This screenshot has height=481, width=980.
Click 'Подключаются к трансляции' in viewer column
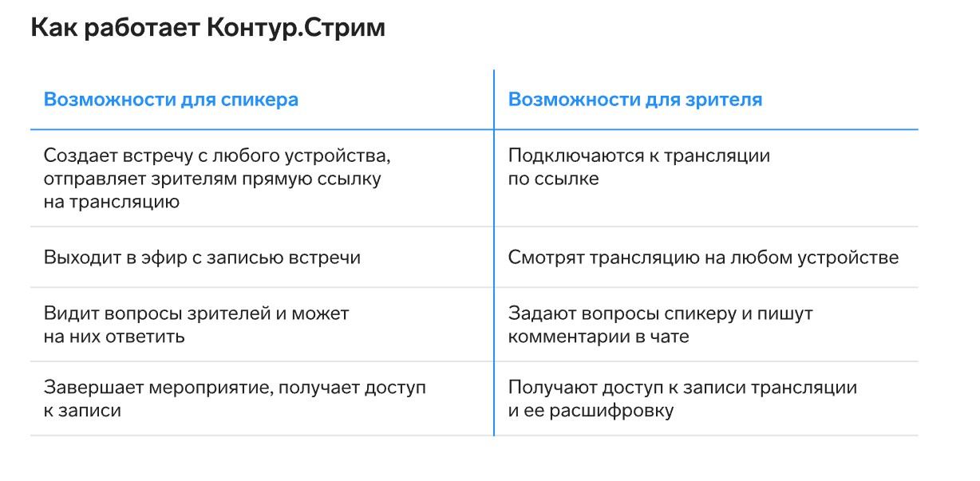(639, 155)
